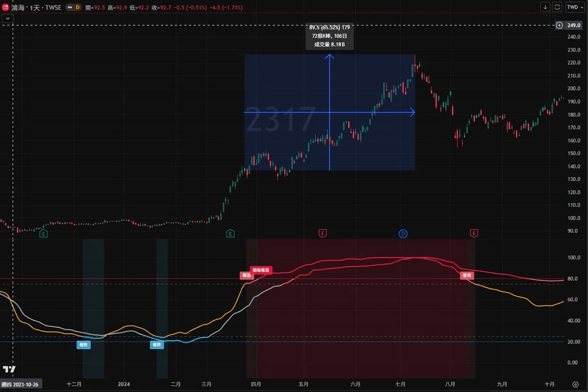
Task: Click the down arrow button near TWD
Action: [545, 7]
